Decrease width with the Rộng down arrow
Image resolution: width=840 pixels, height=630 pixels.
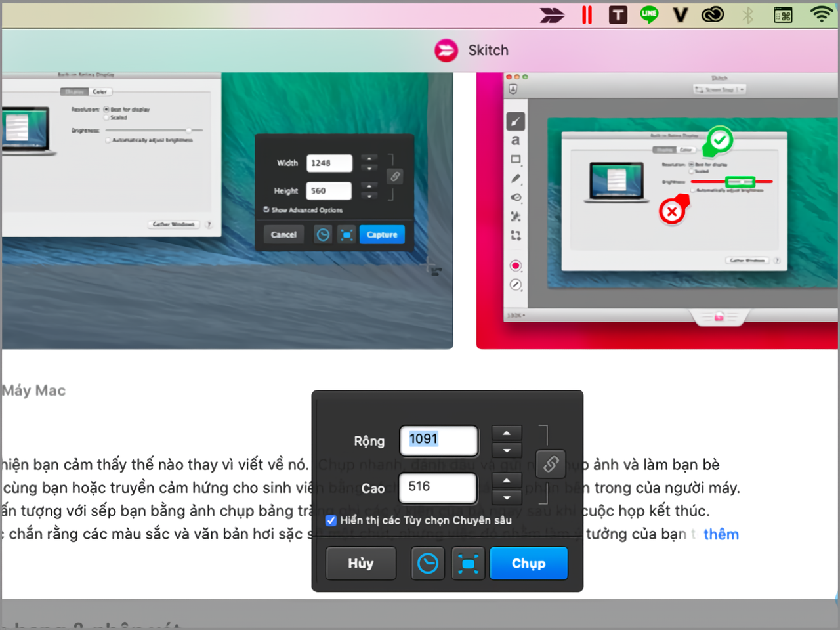click(507, 450)
